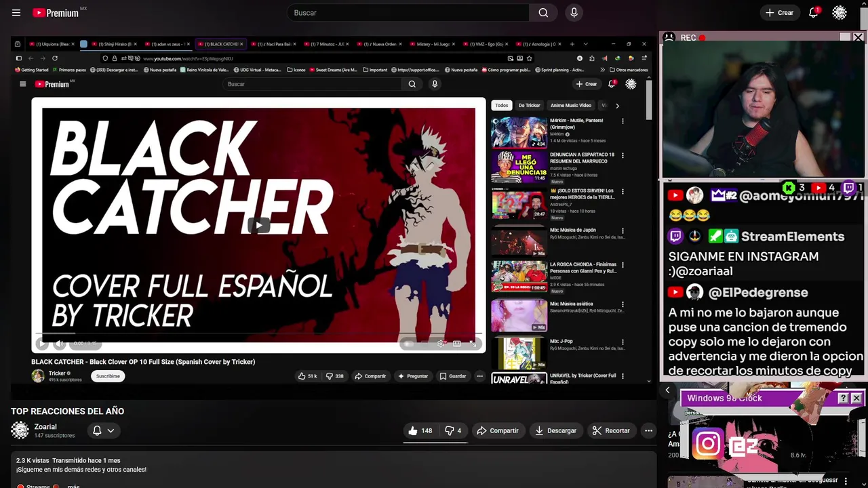Open new tab with plus icon

pyautogui.click(x=572, y=44)
